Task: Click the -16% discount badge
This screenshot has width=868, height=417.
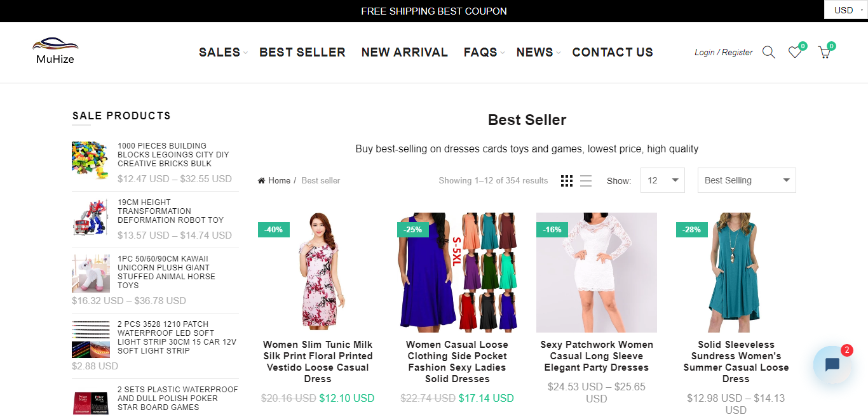Action: [552, 229]
